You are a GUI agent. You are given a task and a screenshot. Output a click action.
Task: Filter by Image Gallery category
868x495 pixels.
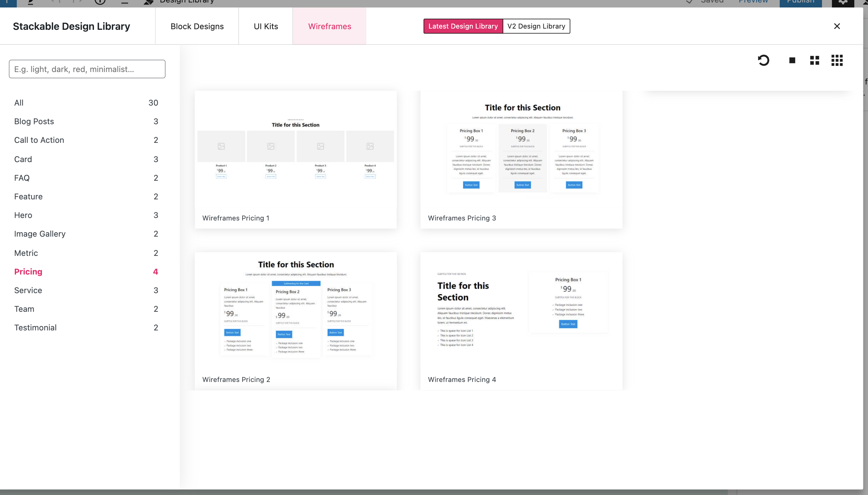pyautogui.click(x=40, y=234)
